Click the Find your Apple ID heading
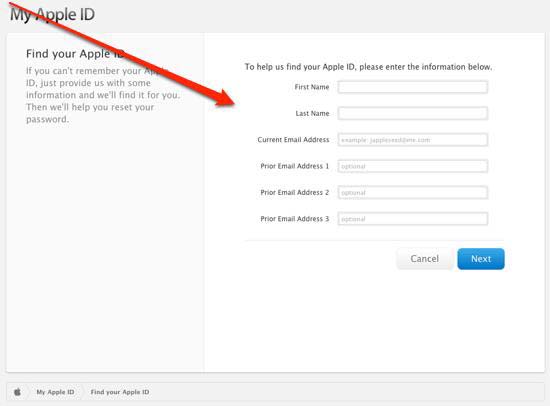 pos(75,54)
